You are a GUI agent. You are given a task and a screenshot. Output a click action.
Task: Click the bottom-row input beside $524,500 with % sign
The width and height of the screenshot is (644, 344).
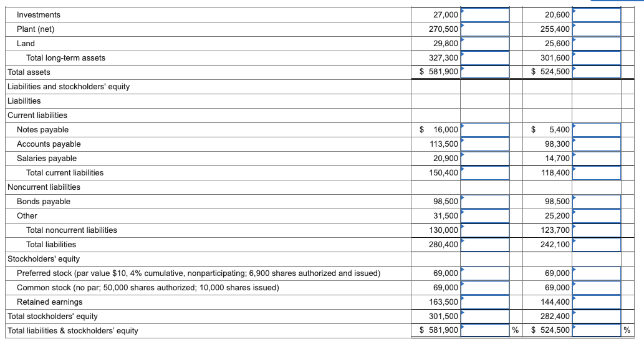pos(597,330)
